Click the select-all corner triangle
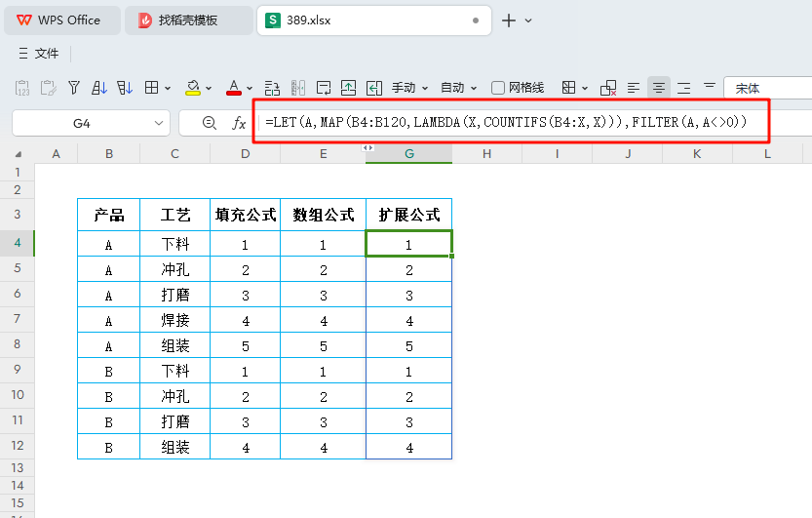Image resolution: width=812 pixels, height=518 pixels. click(x=19, y=154)
